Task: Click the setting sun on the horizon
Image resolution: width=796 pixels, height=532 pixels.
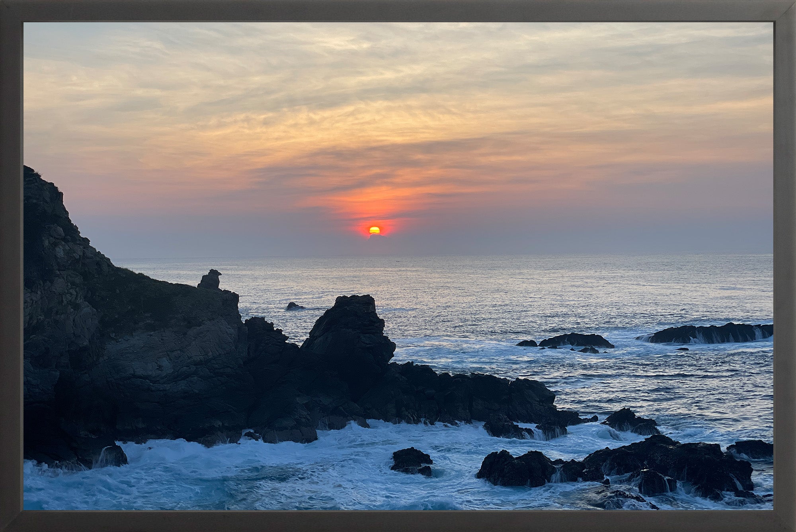Action: point(375,230)
